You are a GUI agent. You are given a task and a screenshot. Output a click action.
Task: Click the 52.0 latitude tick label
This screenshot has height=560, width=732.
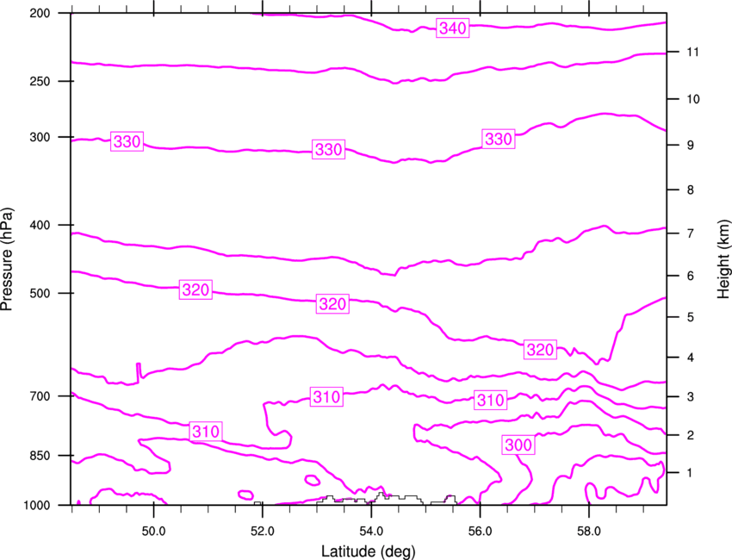[x=263, y=532]
